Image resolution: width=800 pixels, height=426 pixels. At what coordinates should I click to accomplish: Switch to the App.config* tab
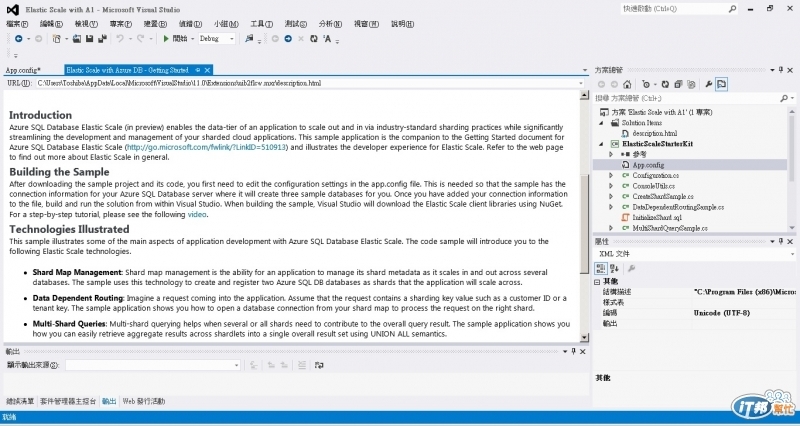23,70
